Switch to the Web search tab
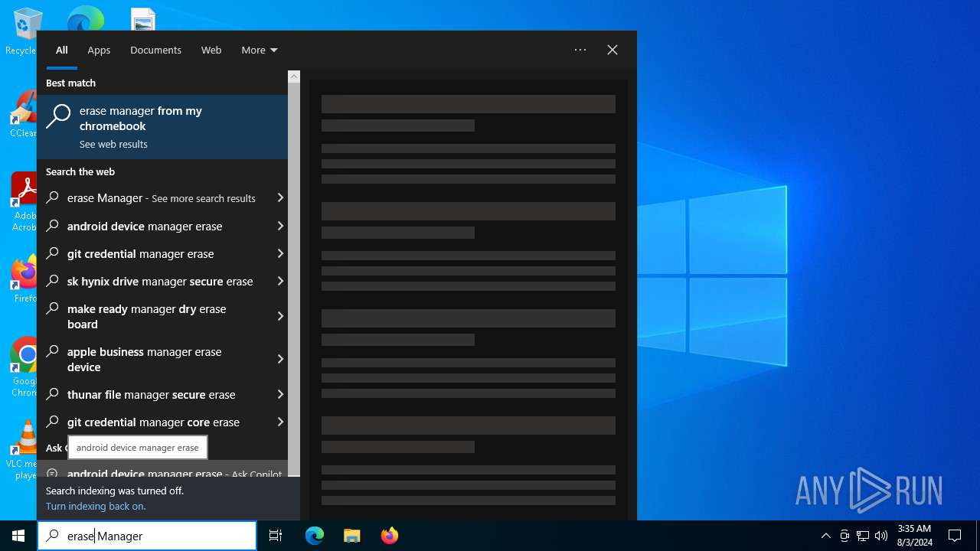The image size is (980, 551). tap(211, 50)
